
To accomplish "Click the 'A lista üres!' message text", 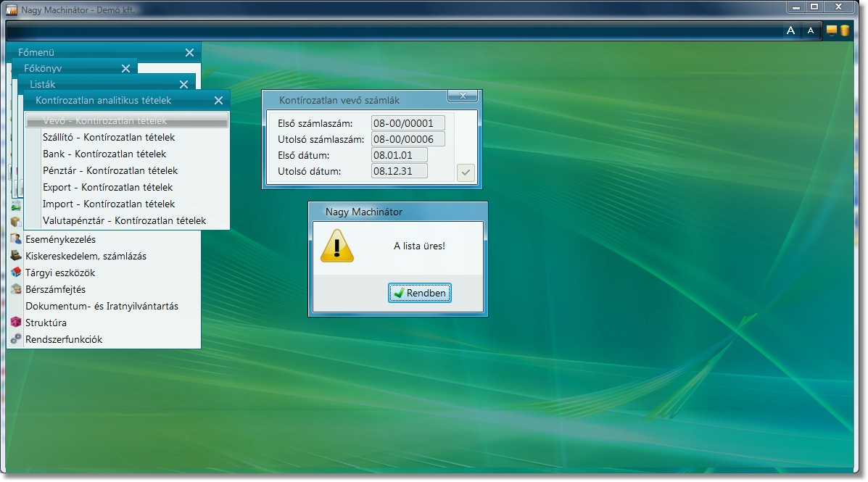I will click(419, 246).
